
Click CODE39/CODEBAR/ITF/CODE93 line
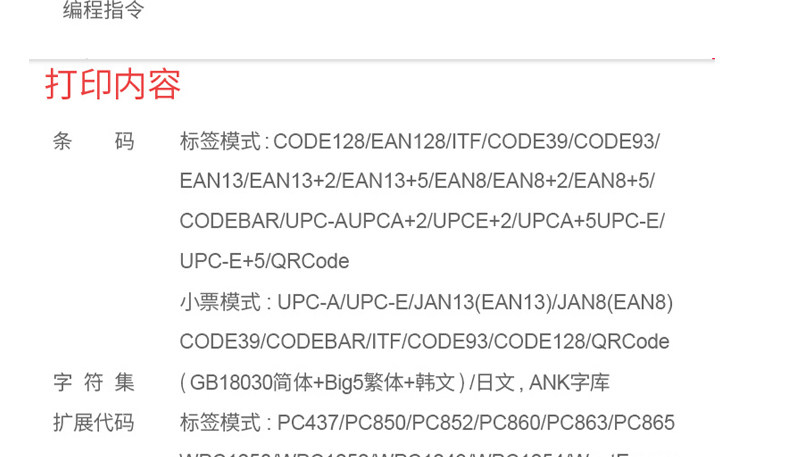click(x=424, y=342)
